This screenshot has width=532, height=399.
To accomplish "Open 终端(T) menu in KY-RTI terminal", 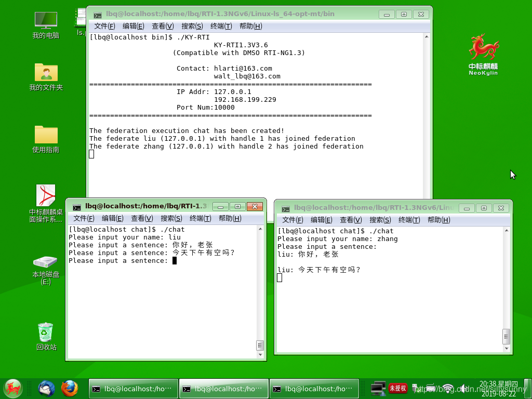I will click(221, 26).
